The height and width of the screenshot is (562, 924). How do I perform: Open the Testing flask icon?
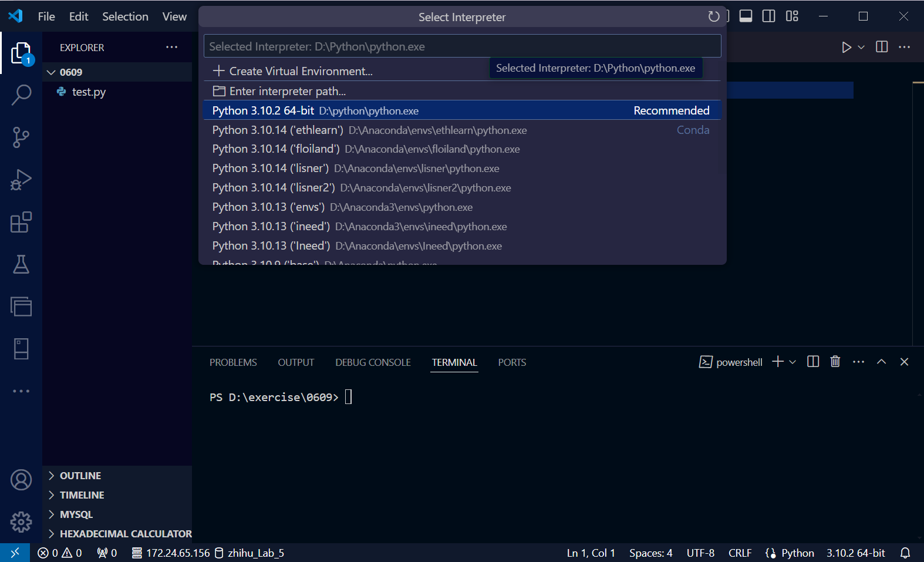pyautogui.click(x=21, y=264)
